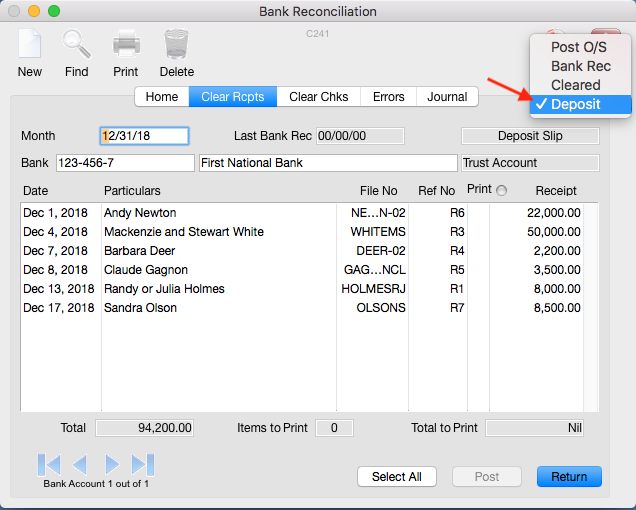Switch to the Clear Chks tab
The image size is (636, 510).
(318, 97)
